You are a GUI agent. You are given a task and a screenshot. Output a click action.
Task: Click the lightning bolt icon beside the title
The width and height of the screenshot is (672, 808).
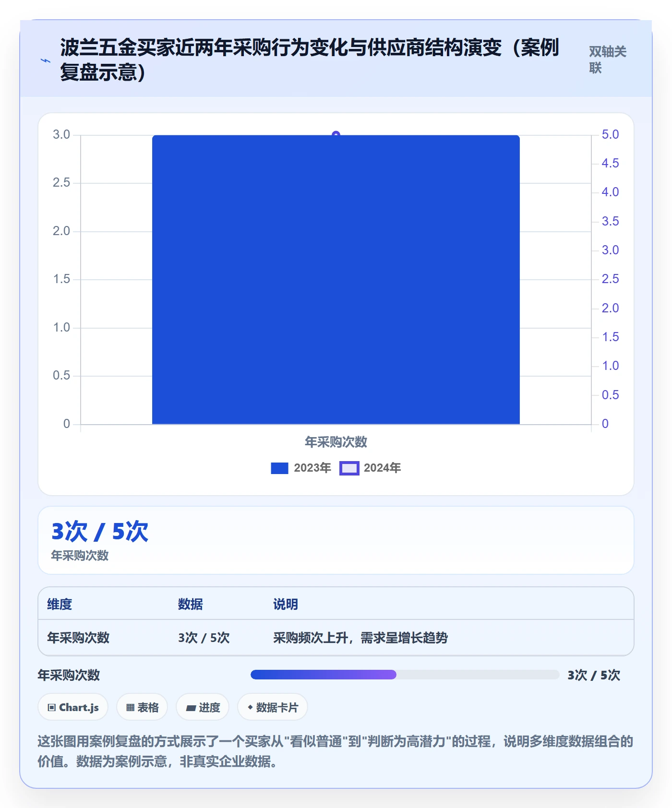click(x=46, y=60)
